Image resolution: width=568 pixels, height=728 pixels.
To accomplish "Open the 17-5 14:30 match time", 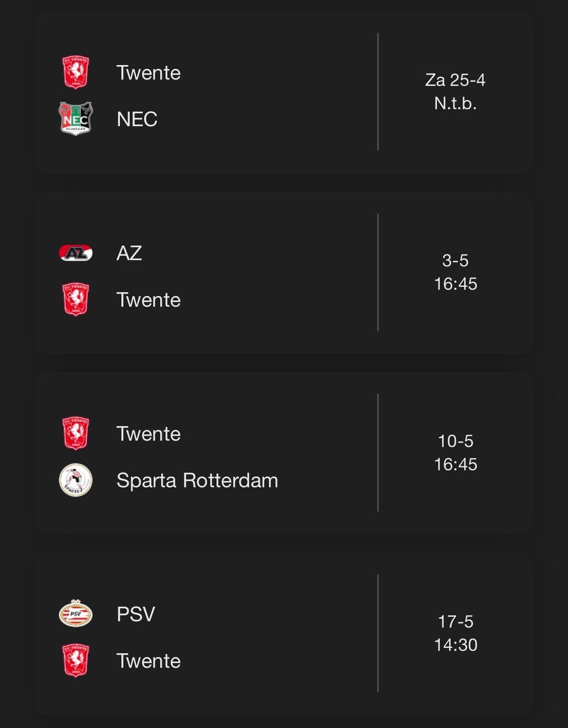I will (455, 633).
